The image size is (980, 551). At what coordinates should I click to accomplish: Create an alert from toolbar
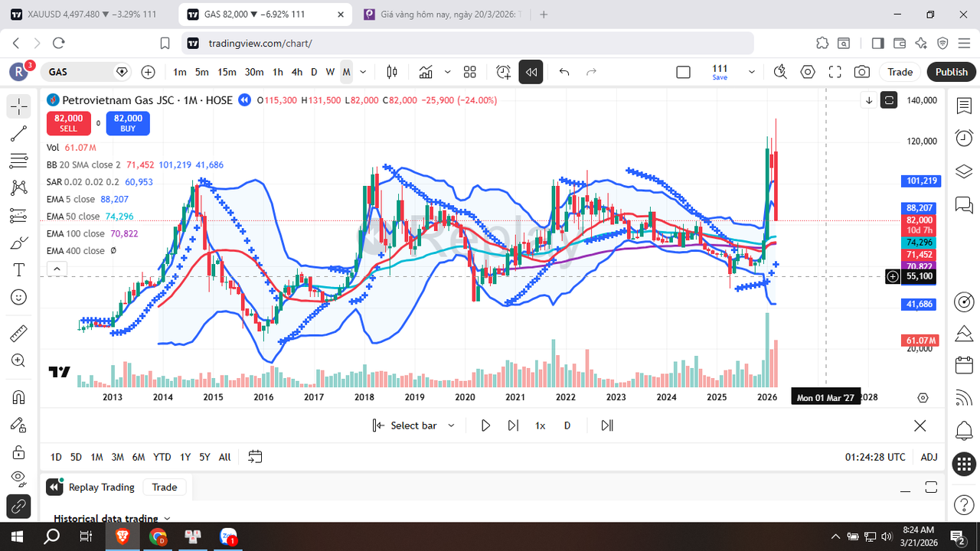coord(503,72)
